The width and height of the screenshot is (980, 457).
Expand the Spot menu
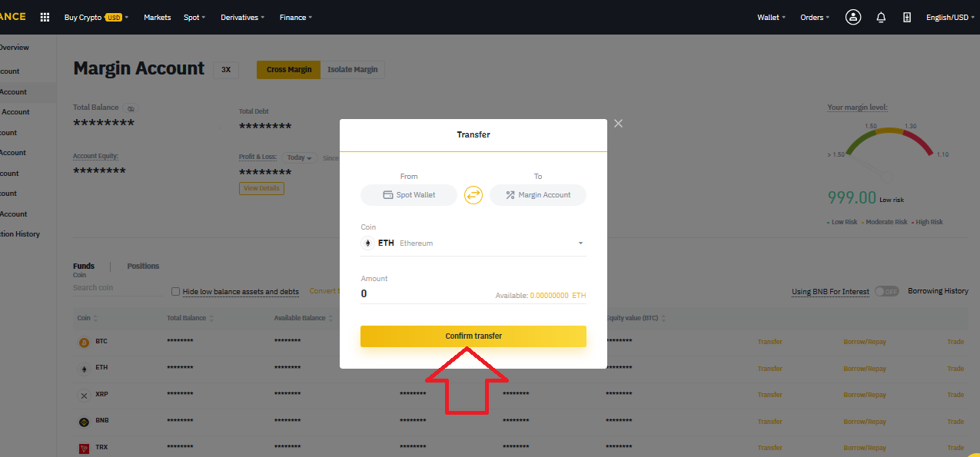pos(194,17)
